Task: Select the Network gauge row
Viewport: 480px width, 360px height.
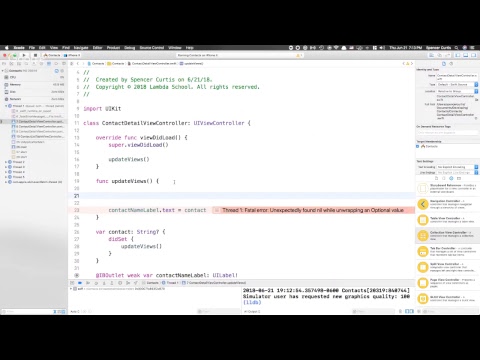Action: pyautogui.click(x=34, y=99)
